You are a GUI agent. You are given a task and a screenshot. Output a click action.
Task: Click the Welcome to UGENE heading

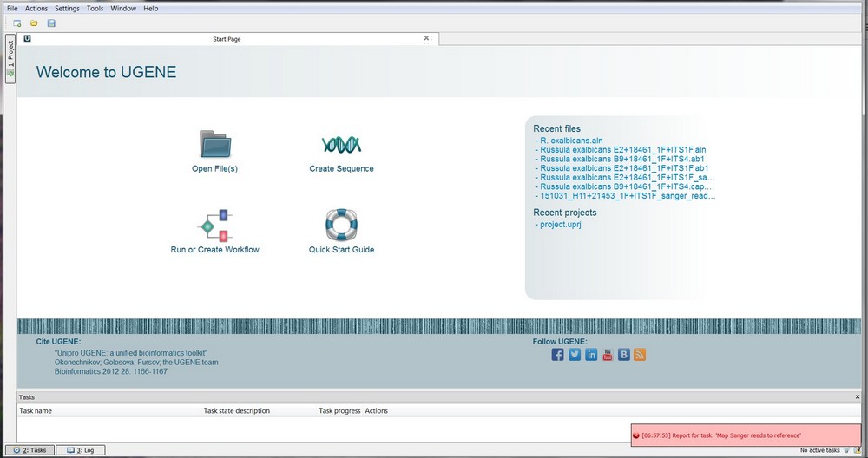(x=106, y=72)
